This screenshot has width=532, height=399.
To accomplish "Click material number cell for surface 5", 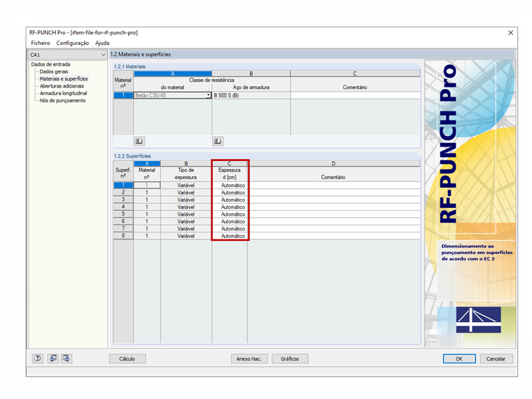I will (x=147, y=214).
